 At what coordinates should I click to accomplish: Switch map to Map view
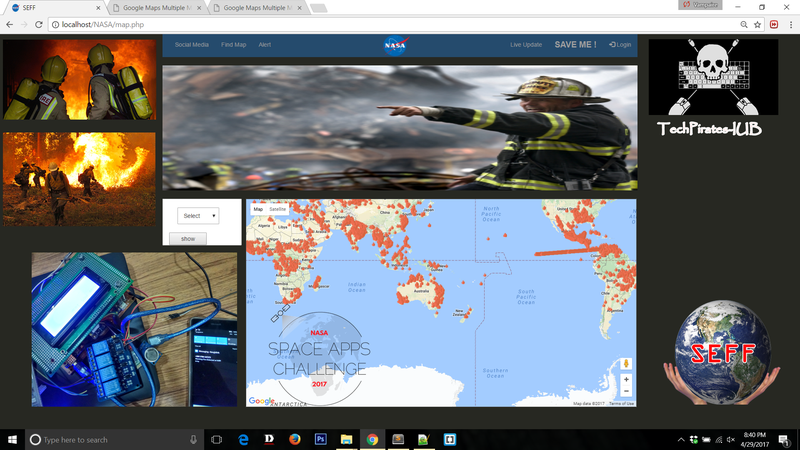point(258,209)
